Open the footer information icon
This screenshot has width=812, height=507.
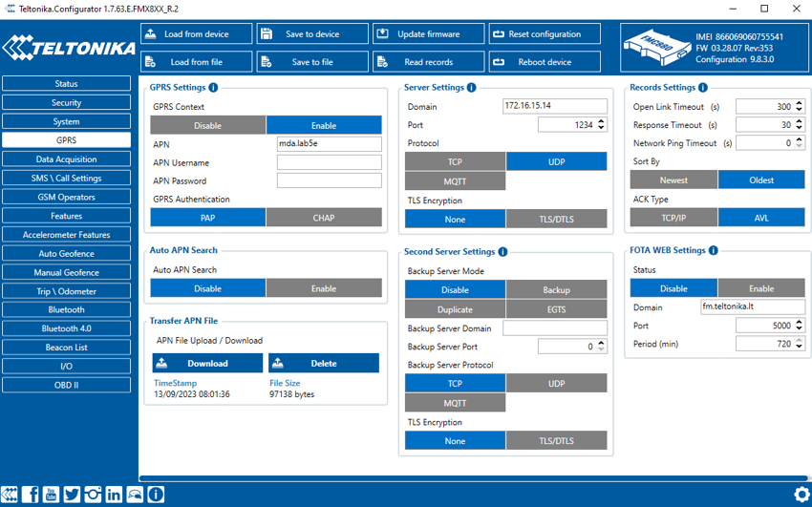[156, 495]
